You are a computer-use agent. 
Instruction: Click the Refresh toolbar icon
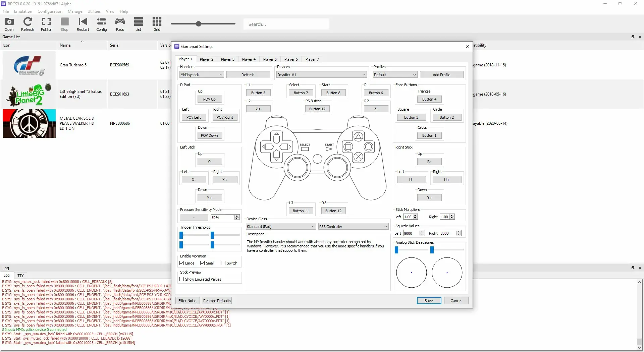[x=28, y=24]
